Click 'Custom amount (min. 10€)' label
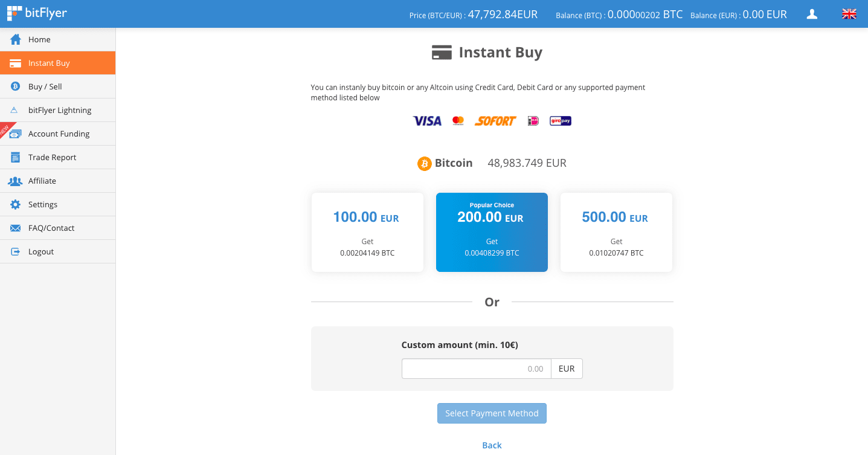 click(x=460, y=345)
